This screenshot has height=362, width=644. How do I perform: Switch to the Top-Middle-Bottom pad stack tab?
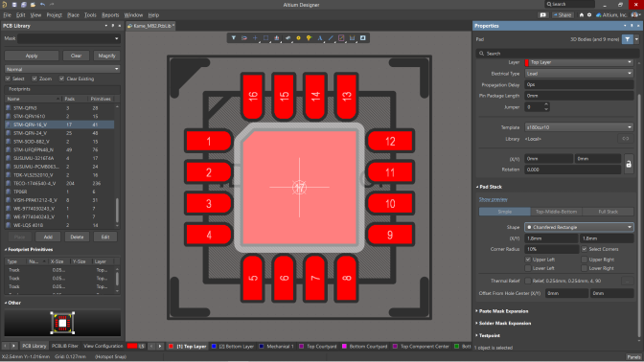pos(556,212)
